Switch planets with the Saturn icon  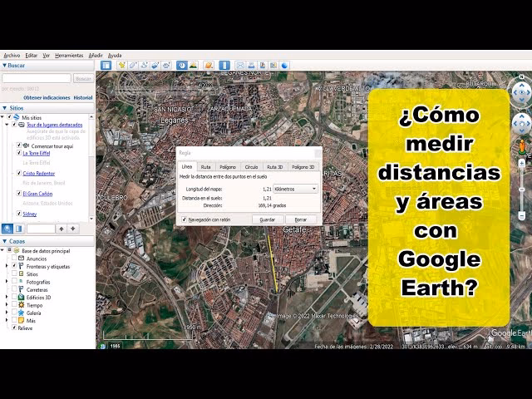click(209, 66)
